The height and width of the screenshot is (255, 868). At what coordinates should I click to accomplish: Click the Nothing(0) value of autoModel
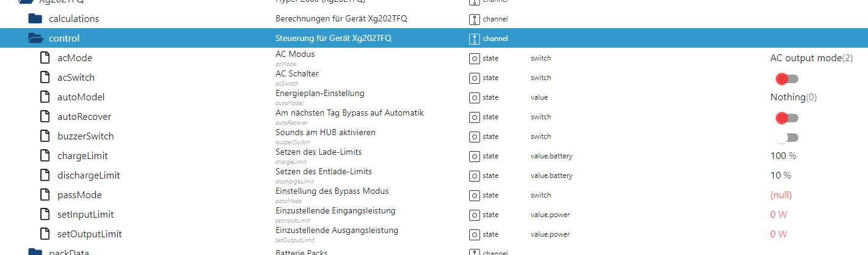tap(793, 97)
